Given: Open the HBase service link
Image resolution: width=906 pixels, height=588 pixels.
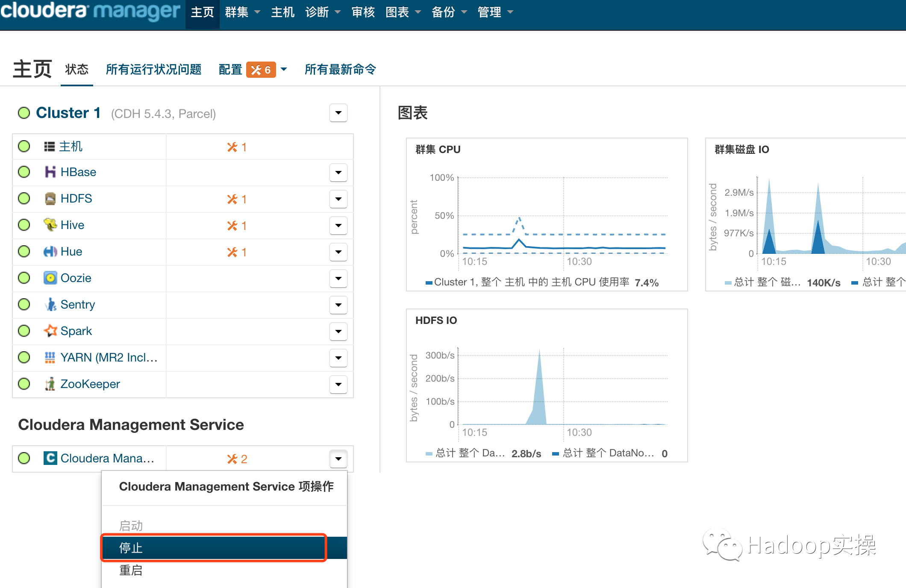Looking at the screenshot, I should coord(78,172).
